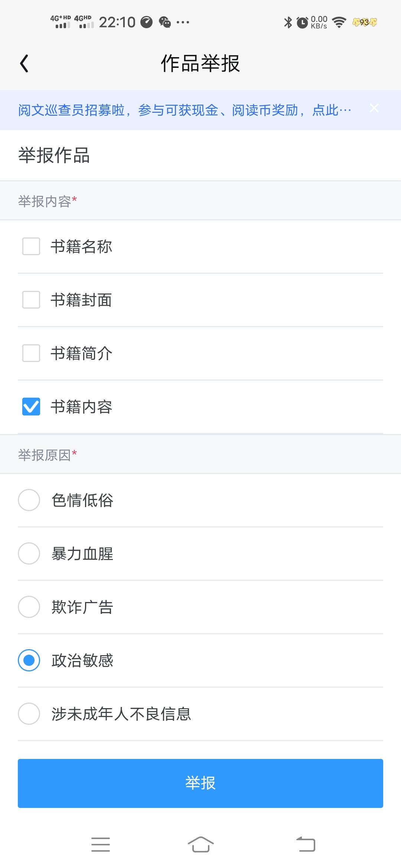The image size is (401, 868).
Task: Tap the WeChat notification icon
Action: pyautogui.click(x=165, y=22)
